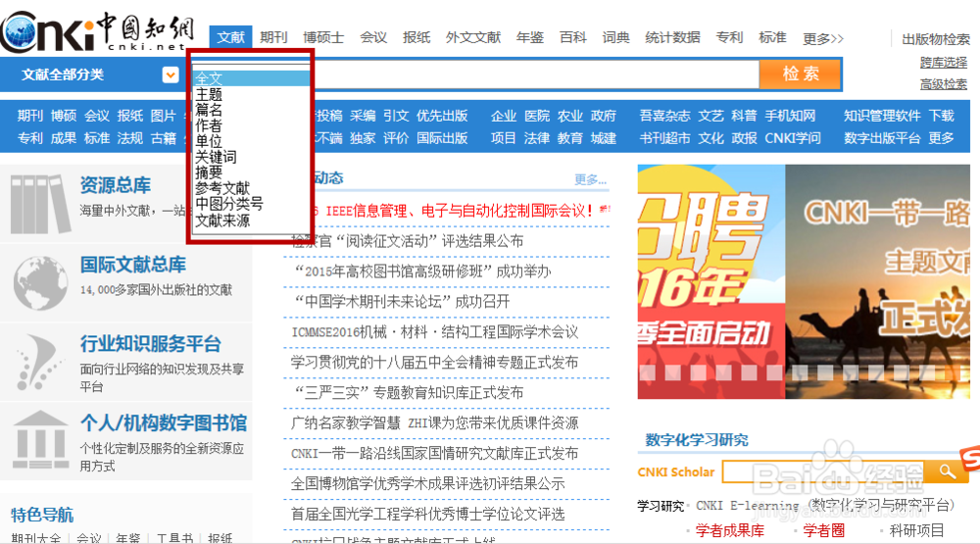Expand 更多>> in the top tabs
Image resolution: width=980 pixels, height=544 pixels.
[x=823, y=39]
